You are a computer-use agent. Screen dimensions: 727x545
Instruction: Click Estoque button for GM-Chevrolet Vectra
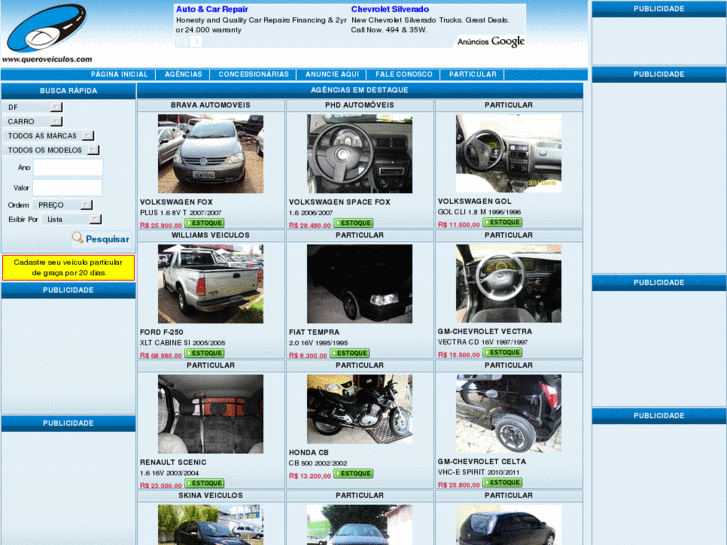click(502, 353)
